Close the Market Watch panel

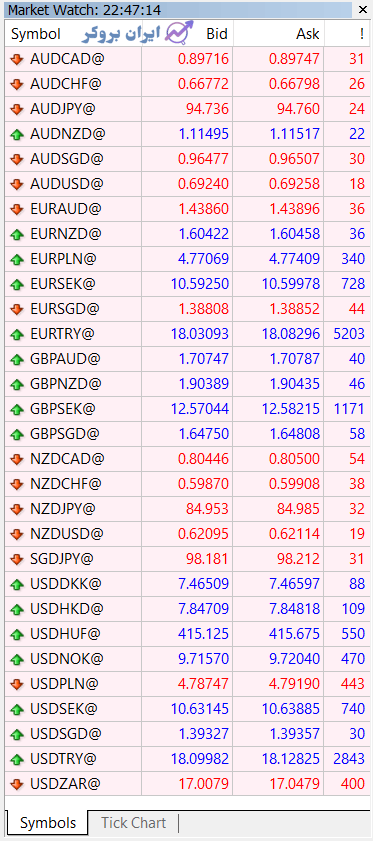361,10
